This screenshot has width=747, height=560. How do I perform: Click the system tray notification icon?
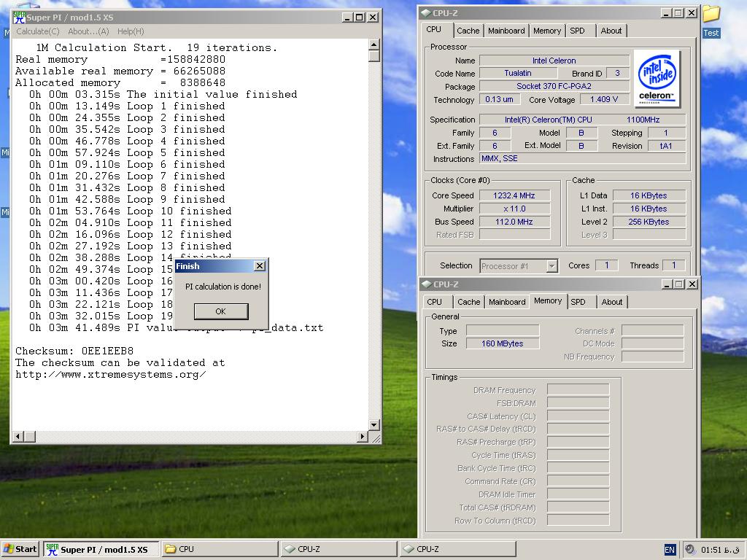tap(689, 549)
